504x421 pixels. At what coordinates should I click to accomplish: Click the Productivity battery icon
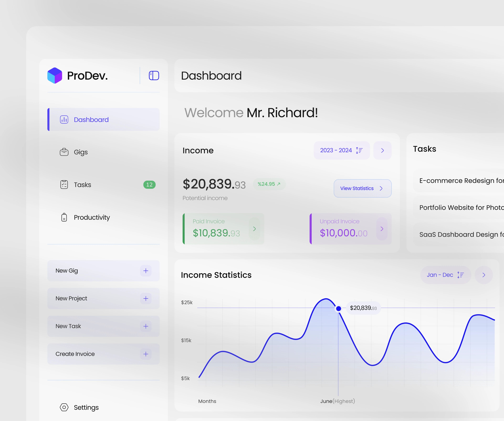(x=64, y=217)
